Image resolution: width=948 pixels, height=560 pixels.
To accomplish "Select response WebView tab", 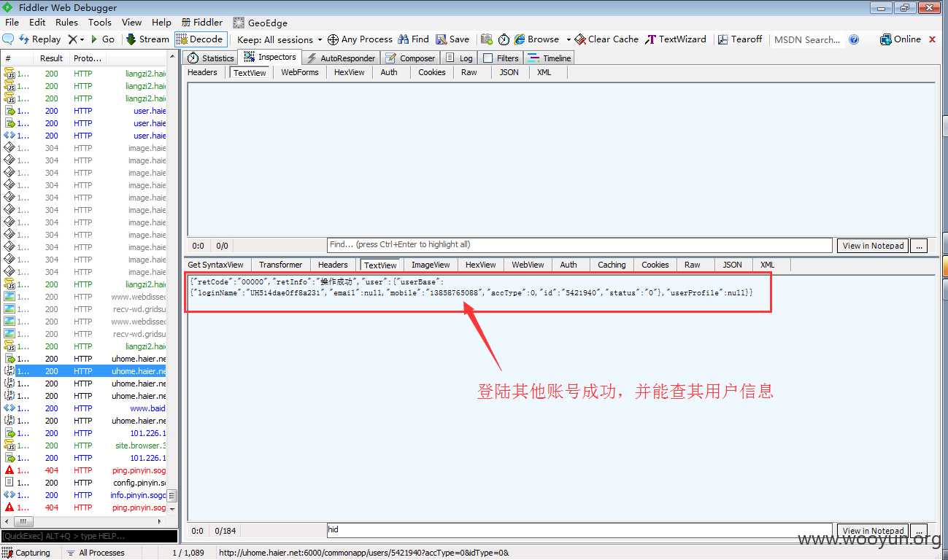I will pyautogui.click(x=528, y=265).
